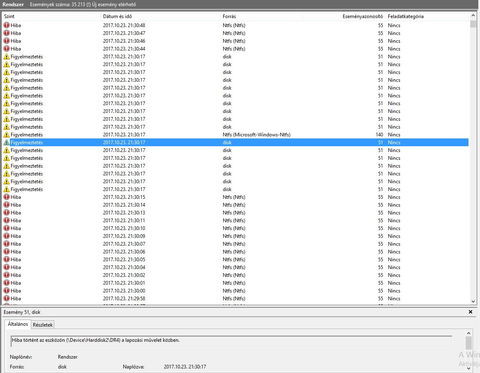
Task: Click 'Hiba' label in the 21:30:44 row
Action: click(16, 49)
